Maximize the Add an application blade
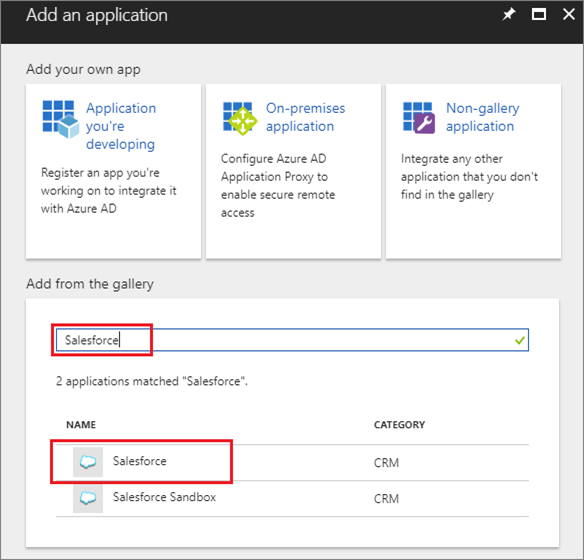This screenshot has height=560, width=584. [x=539, y=15]
